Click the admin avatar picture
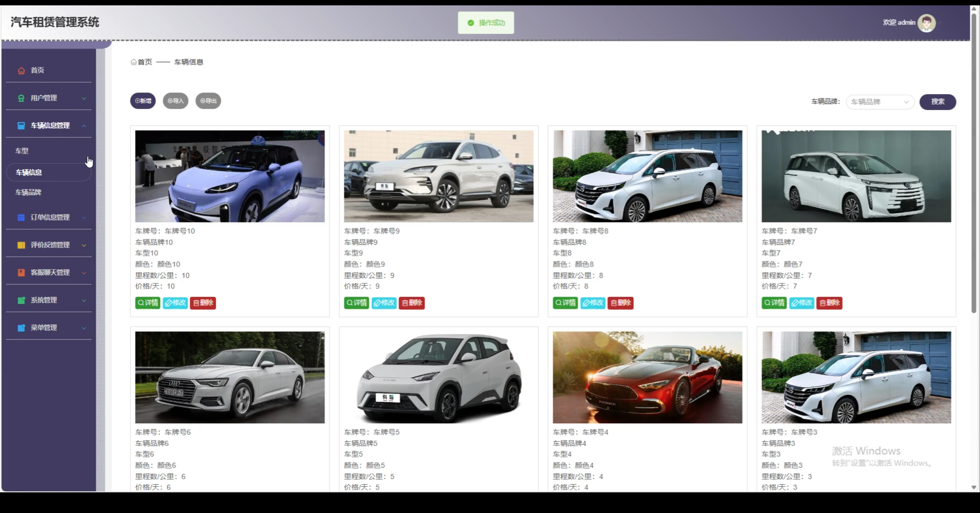This screenshot has width=980, height=513. [926, 23]
